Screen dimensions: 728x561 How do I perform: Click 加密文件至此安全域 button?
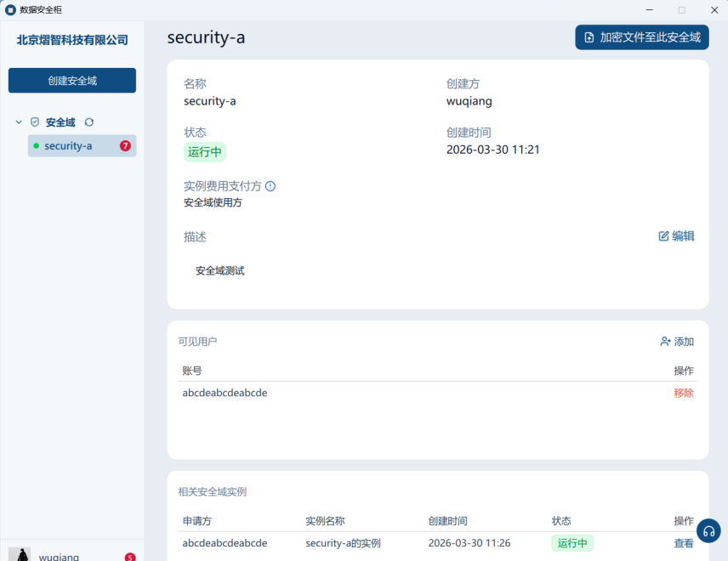point(642,37)
